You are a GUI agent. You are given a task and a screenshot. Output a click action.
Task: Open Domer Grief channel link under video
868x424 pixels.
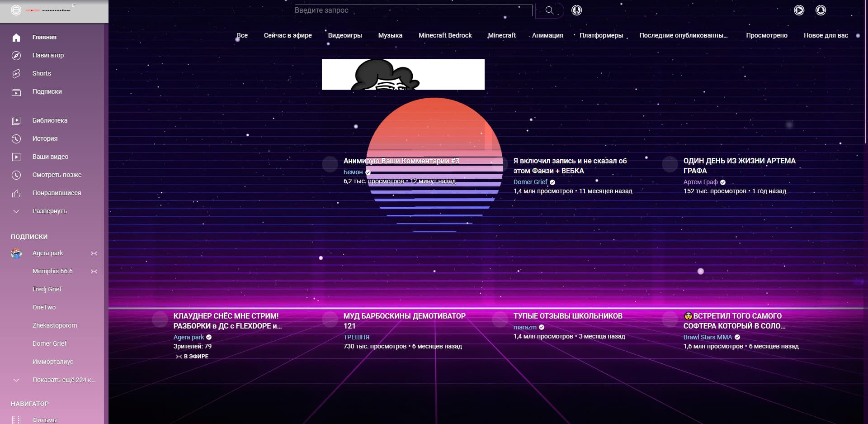coord(530,182)
